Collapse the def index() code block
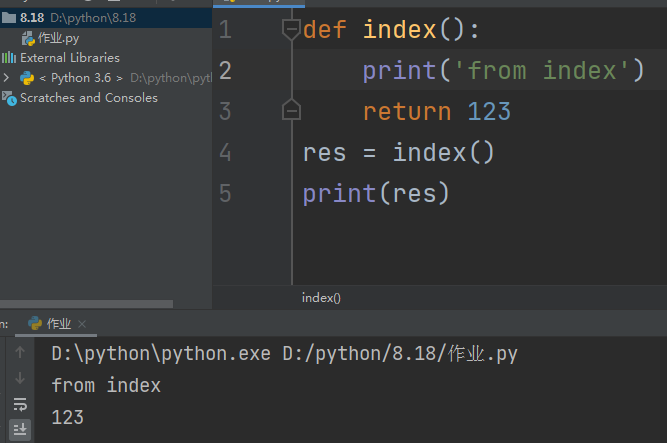 pos(291,29)
